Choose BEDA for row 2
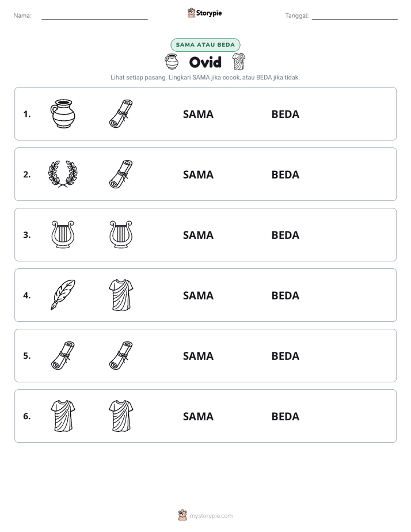Image resolution: width=411 pixels, height=532 pixels. (285, 174)
